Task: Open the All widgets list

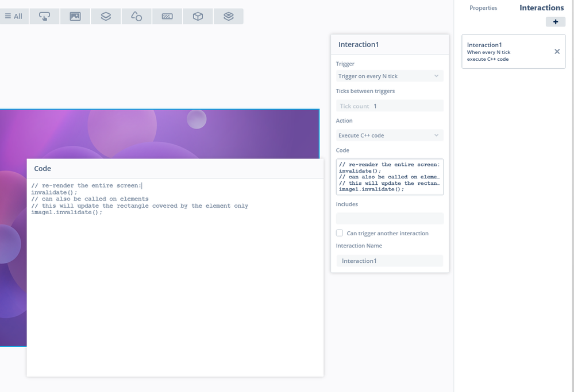Action: (x=14, y=17)
